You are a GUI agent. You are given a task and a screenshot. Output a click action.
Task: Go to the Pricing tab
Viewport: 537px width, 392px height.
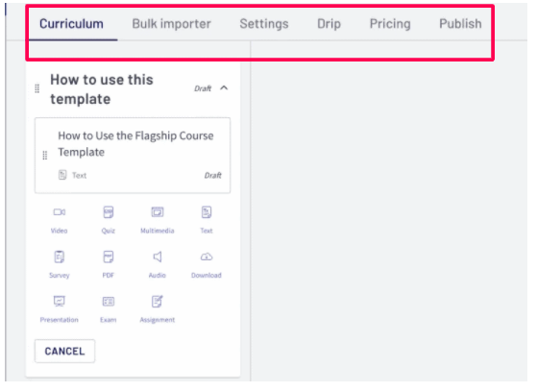390,24
